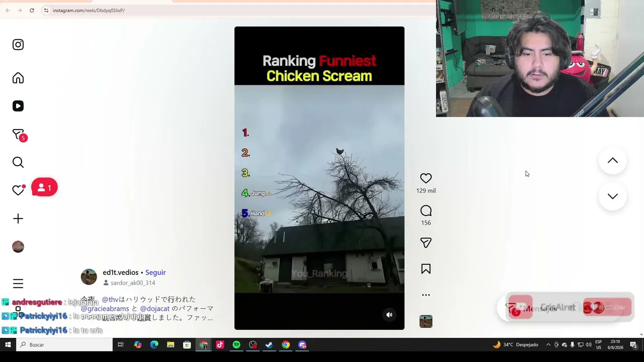644x362 pixels.
Task: Click the 129 mil likes count
Action: tap(426, 191)
